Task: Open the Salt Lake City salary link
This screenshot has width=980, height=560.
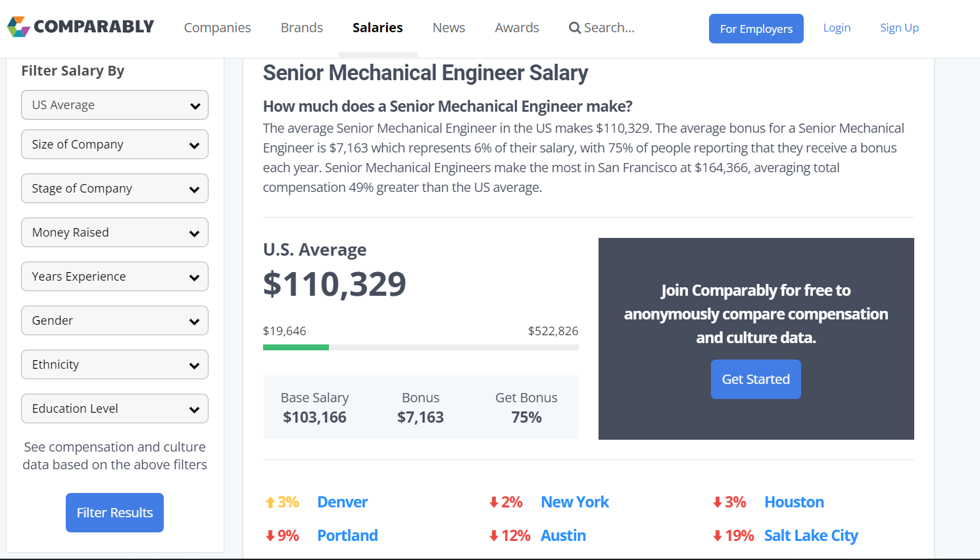Action: (811, 536)
